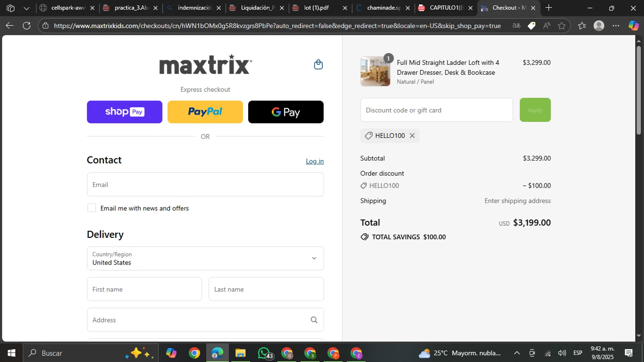Switch to the lot (1).pdf tab

pyautogui.click(x=319, y=8)
